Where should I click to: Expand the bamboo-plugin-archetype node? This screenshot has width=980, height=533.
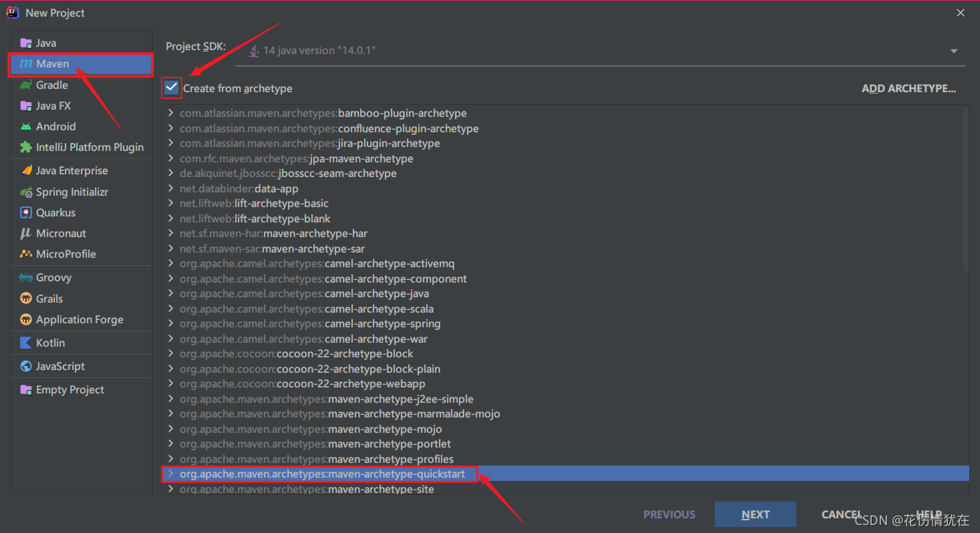[x=171, y=114]
